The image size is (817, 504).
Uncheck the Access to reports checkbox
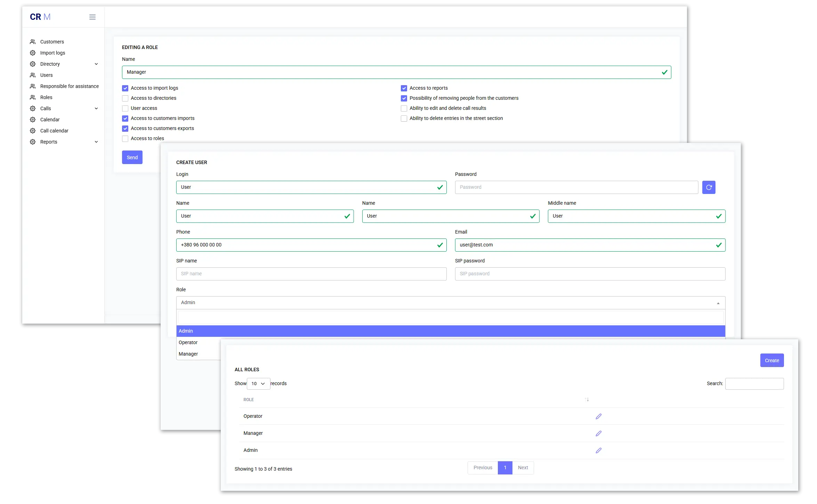coord(404,88)
